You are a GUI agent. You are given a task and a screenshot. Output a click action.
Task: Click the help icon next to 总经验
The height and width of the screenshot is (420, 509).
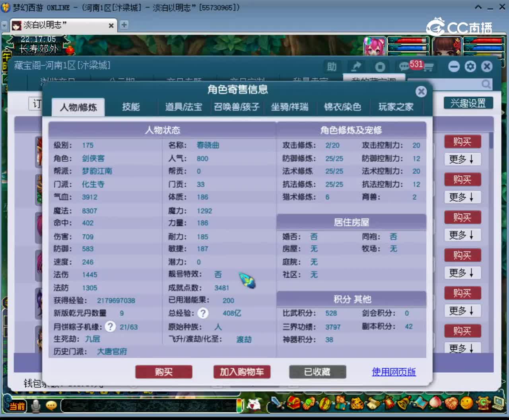(x=203, y=313)
